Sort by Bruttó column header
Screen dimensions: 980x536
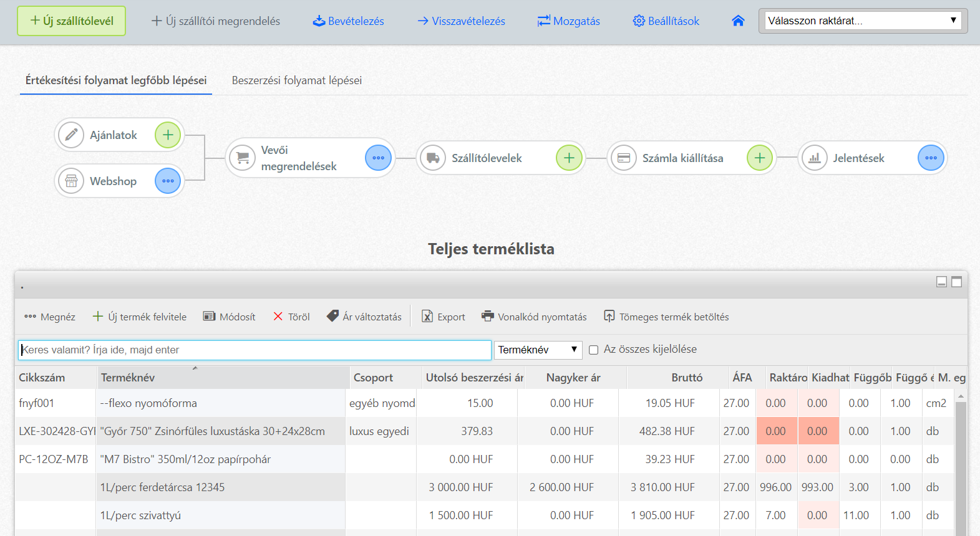tap(677, 378)
